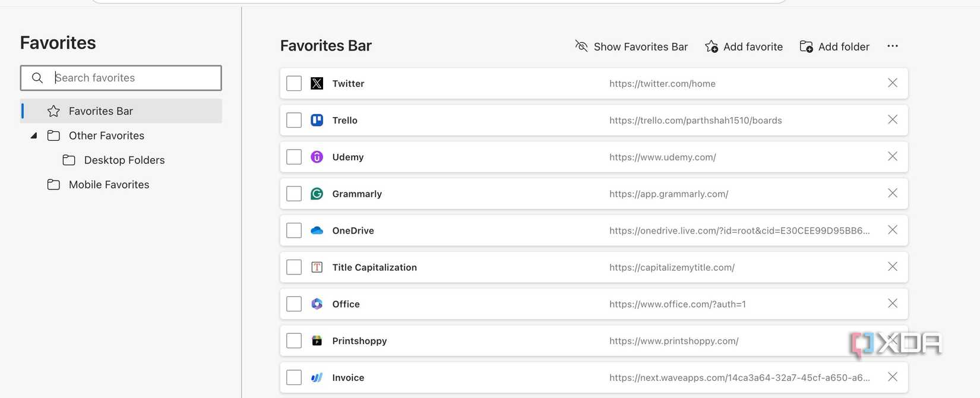Check the OneDrive checkbox

(294, 230)
